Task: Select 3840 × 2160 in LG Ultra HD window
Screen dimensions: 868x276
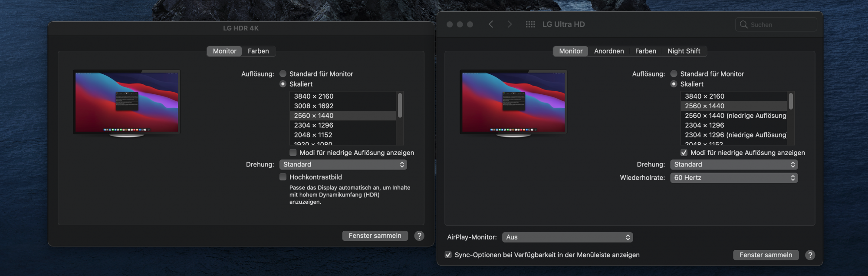Action: tap(733, 96)
